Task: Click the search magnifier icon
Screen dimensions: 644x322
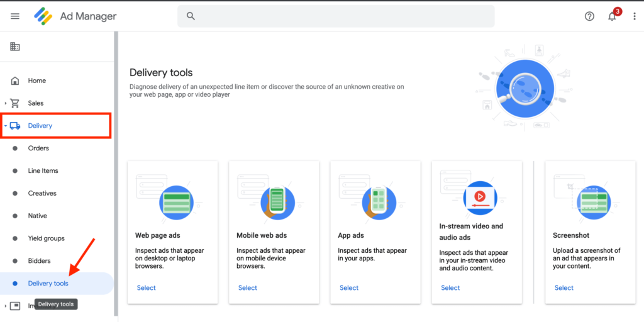Action: (x=190, y=16)
